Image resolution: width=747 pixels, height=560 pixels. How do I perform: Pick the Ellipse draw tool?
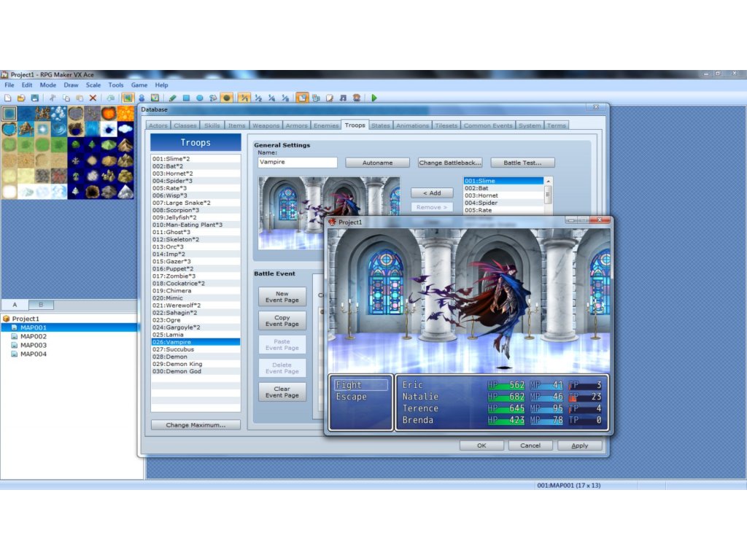coord(199,98)
